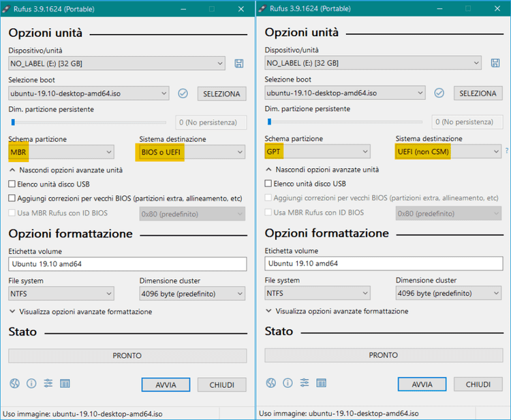Click persistent partition slider handle, left window
The width and height of the screenshot is (511, 420).
13,122
